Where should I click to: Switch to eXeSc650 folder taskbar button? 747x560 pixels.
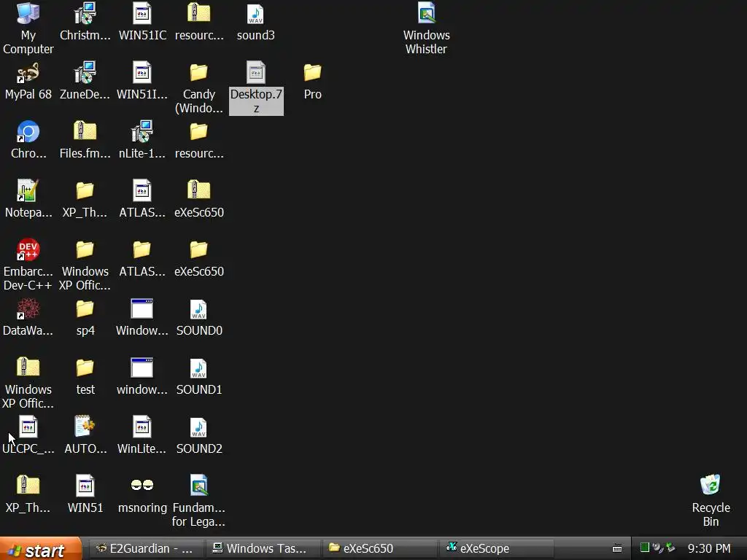coord(379,548)
